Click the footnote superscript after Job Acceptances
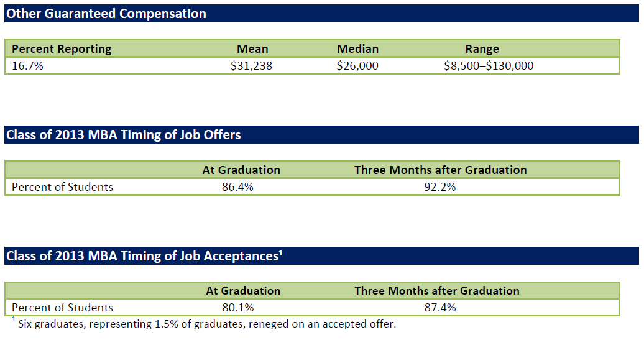 click(x=281, y=253)
